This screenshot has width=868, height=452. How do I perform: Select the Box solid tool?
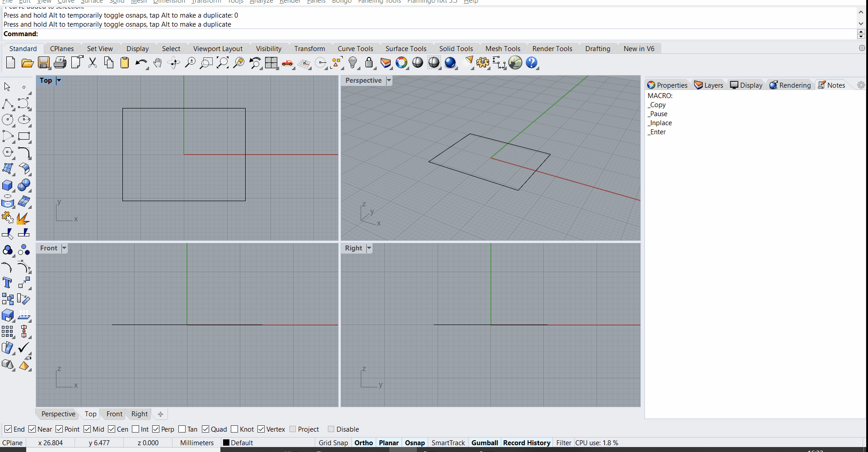(8, 185)
